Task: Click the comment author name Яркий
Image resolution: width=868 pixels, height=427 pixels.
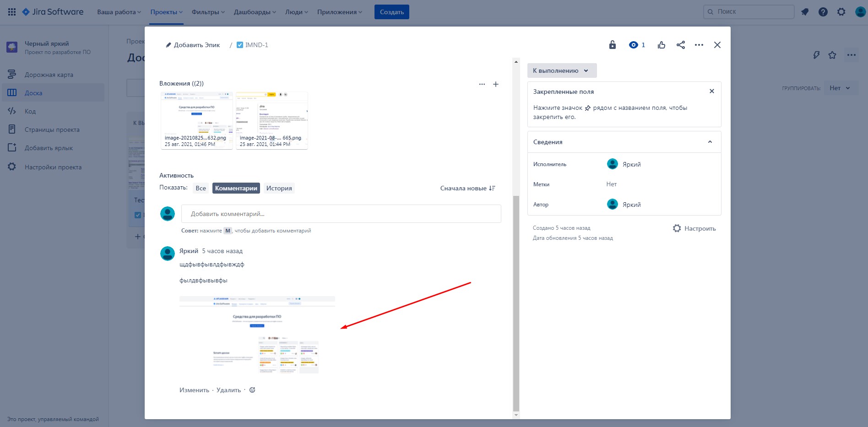Action: (x=189, y=251)
